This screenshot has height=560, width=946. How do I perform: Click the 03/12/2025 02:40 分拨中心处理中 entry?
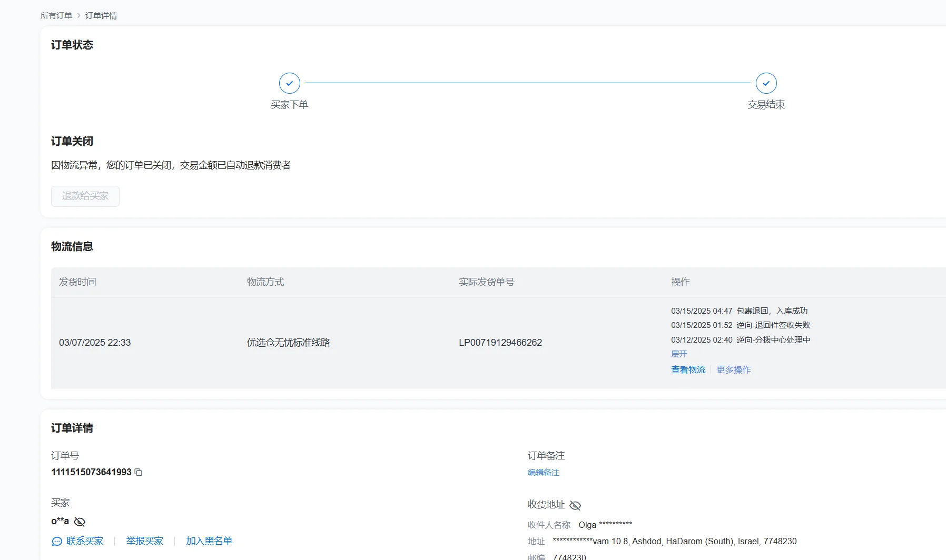741,340
